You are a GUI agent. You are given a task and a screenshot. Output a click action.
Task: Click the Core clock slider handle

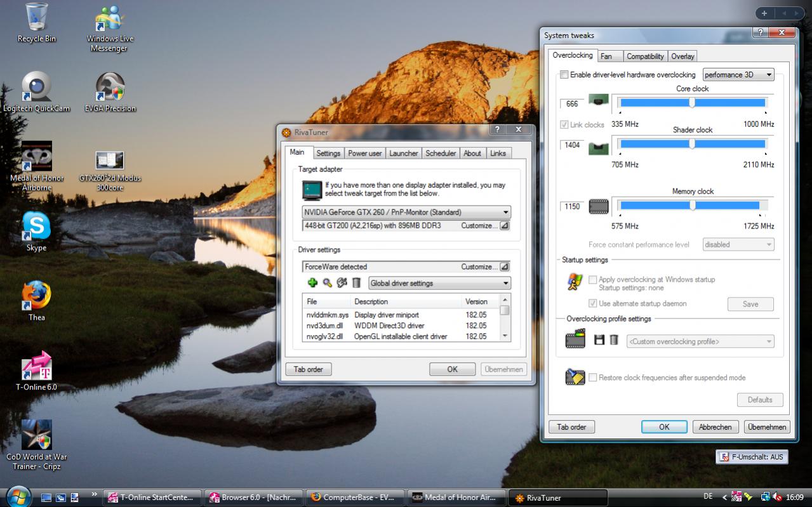pos(692,102)
